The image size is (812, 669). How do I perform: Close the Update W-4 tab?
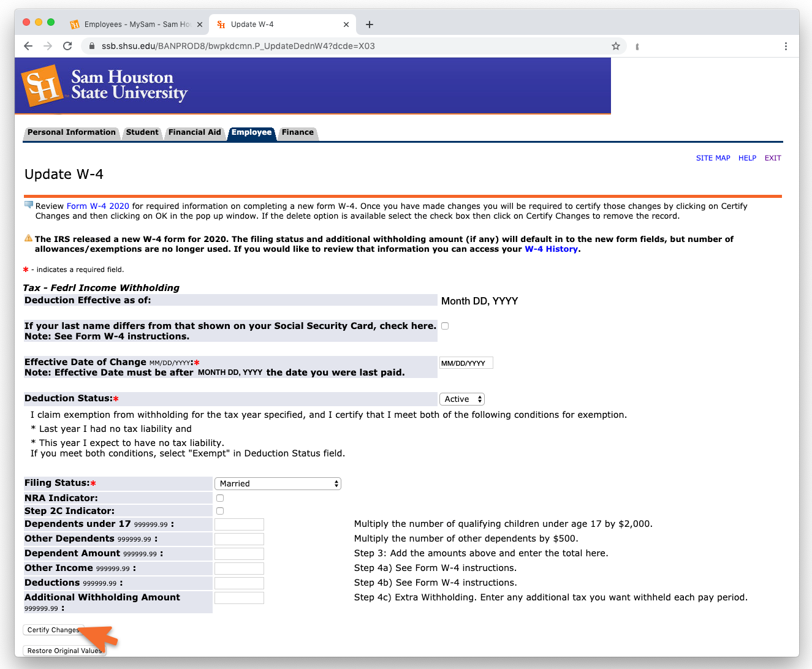click(346, 25)
